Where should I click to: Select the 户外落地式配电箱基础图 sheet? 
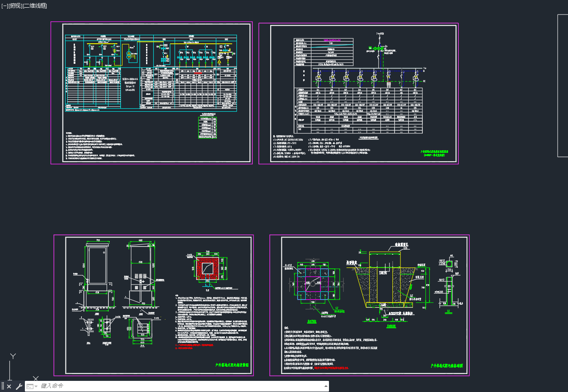click(x=369, y=306)
